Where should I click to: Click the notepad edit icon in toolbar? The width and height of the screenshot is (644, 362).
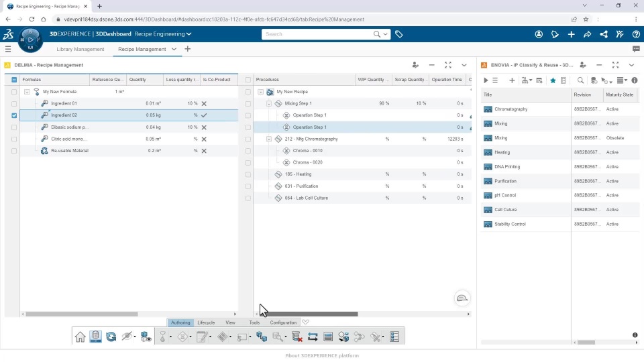202,337
